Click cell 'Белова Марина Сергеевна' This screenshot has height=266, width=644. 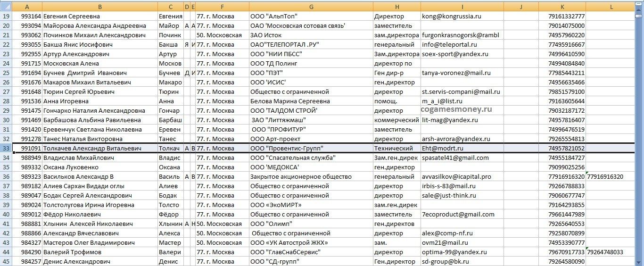[311, 101]
